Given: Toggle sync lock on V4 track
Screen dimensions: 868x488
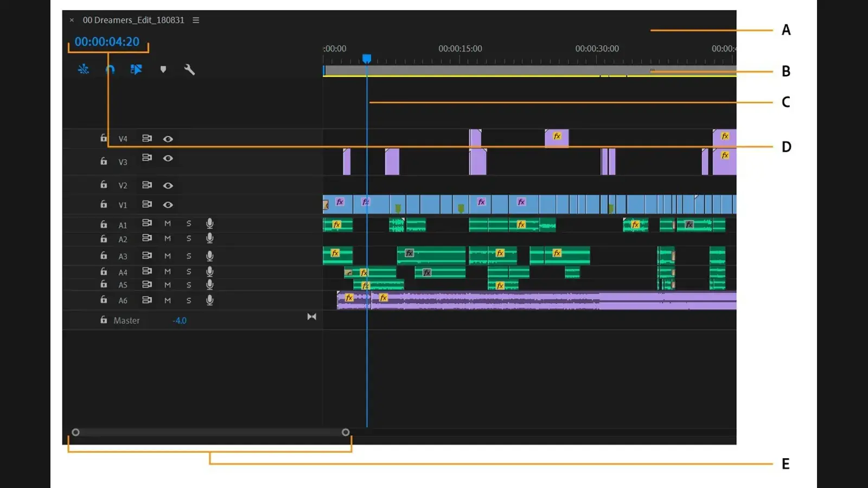Looking at the screenshot, I should pos(147,138).
